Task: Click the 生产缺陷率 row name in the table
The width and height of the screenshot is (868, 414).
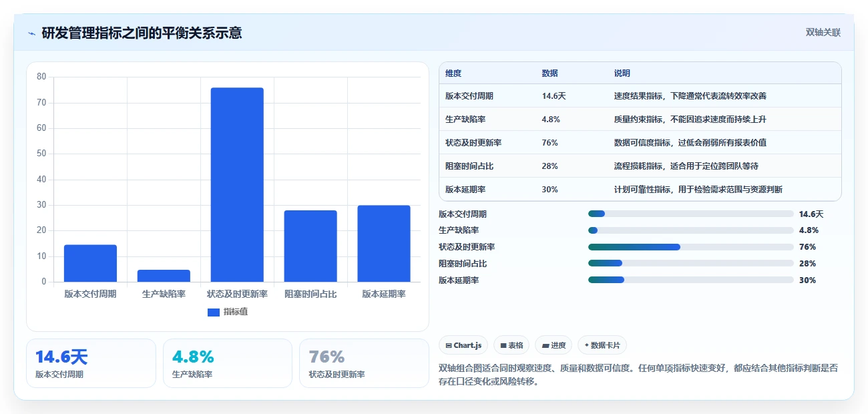Action: coord(465,120)
